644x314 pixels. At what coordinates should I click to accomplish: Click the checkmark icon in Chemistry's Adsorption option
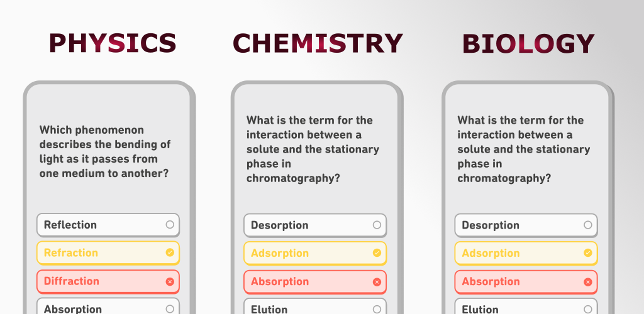point(377,253)
